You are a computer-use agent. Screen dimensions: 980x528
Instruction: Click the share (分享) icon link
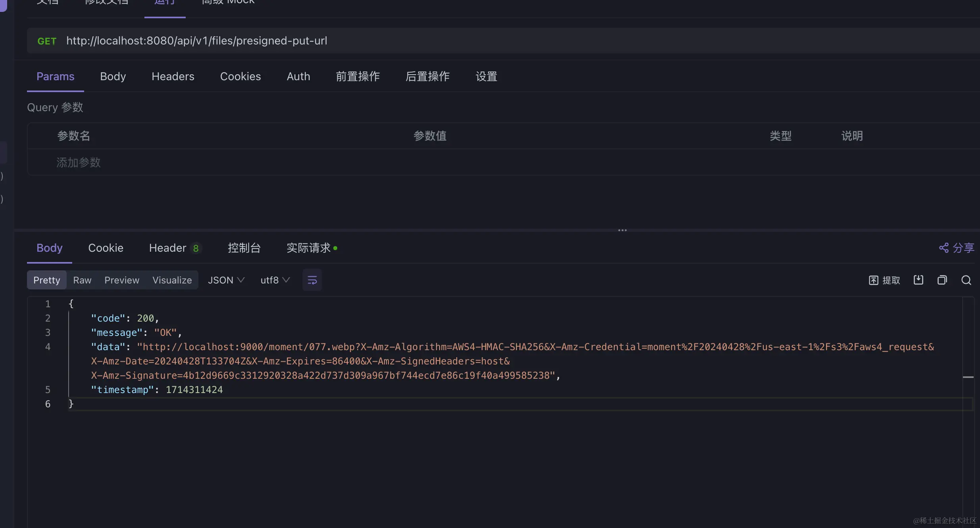coord(957,248)
